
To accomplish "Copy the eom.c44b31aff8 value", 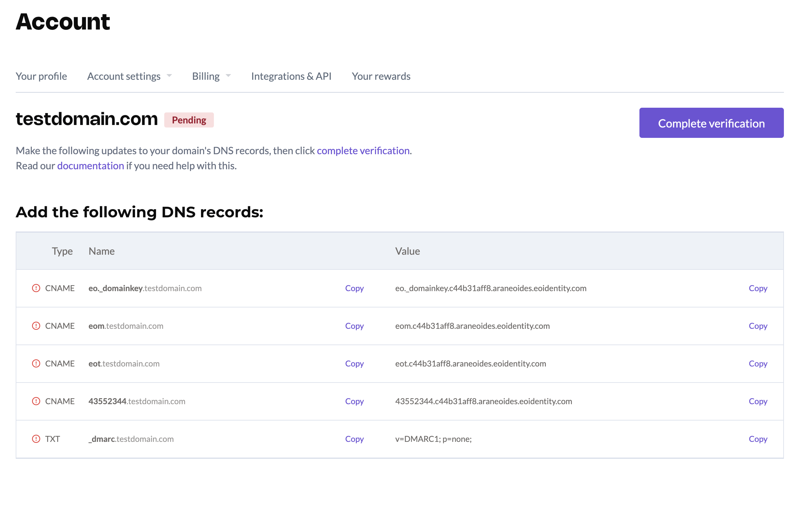I will tap(758, 326).
